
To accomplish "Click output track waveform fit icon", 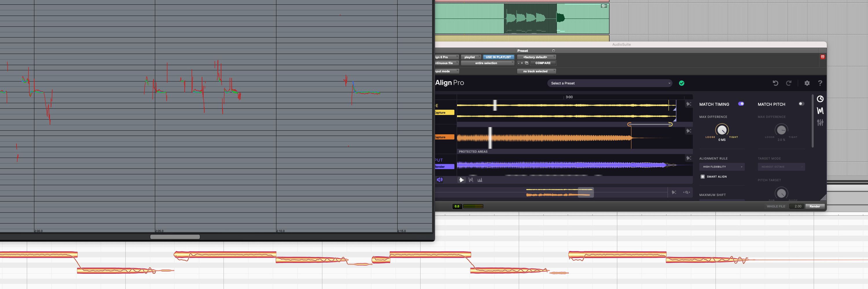I will [689, 158].
